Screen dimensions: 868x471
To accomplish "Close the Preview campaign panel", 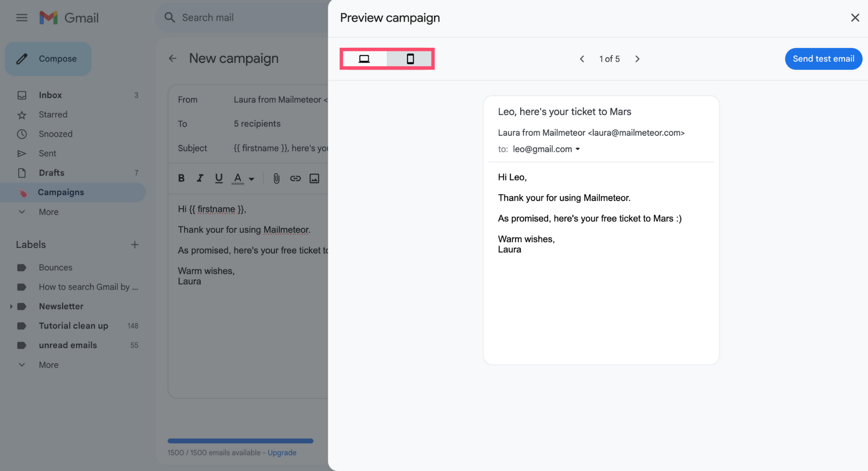I will 855,17.
